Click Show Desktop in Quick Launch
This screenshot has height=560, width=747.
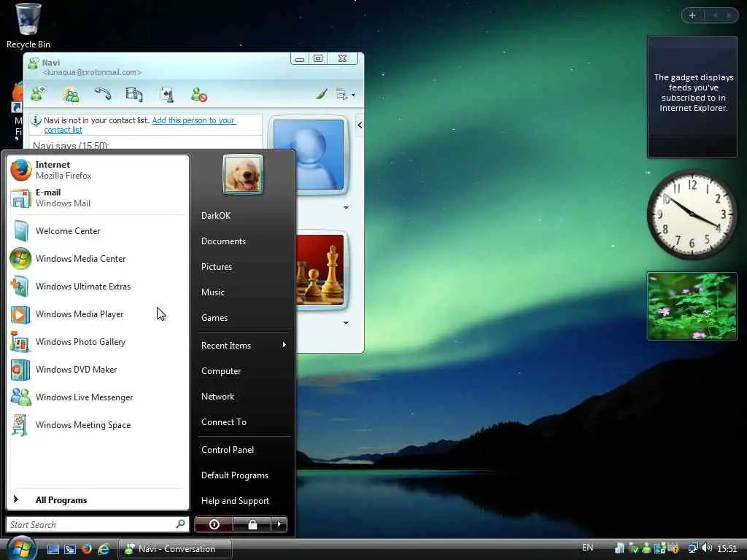tap(53, 549)
